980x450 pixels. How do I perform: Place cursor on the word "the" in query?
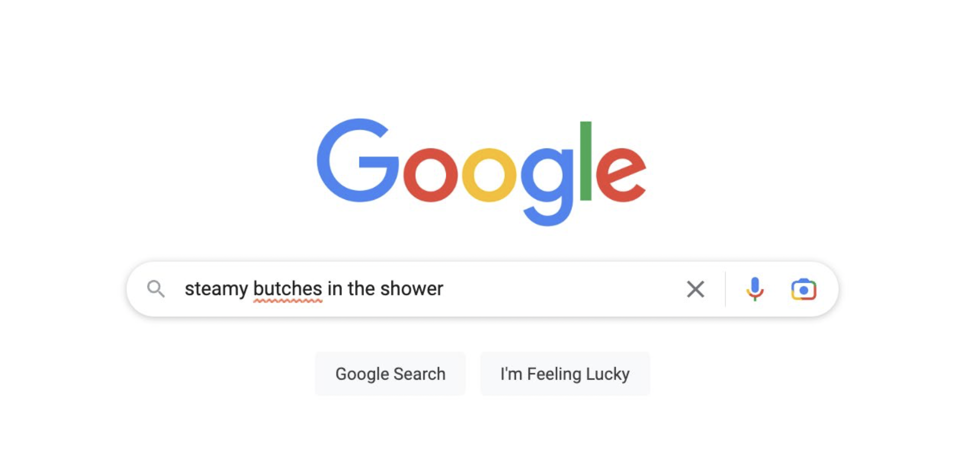tap(361, 289)
